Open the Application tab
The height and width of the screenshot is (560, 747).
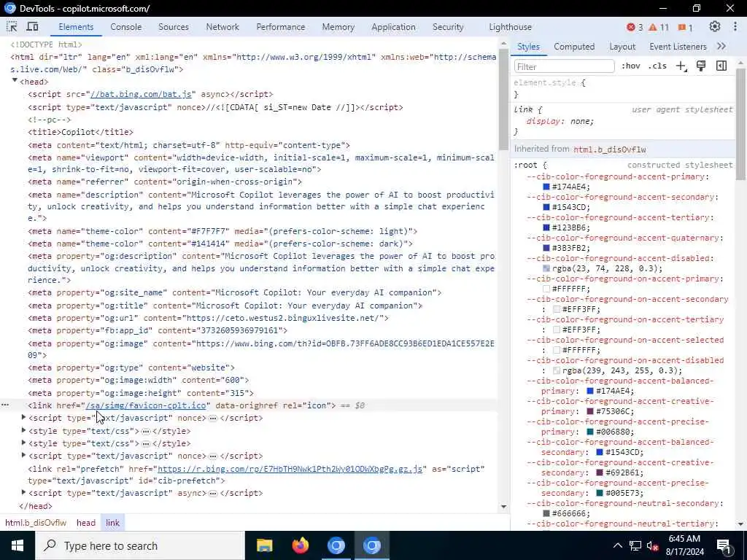[393, 27]
